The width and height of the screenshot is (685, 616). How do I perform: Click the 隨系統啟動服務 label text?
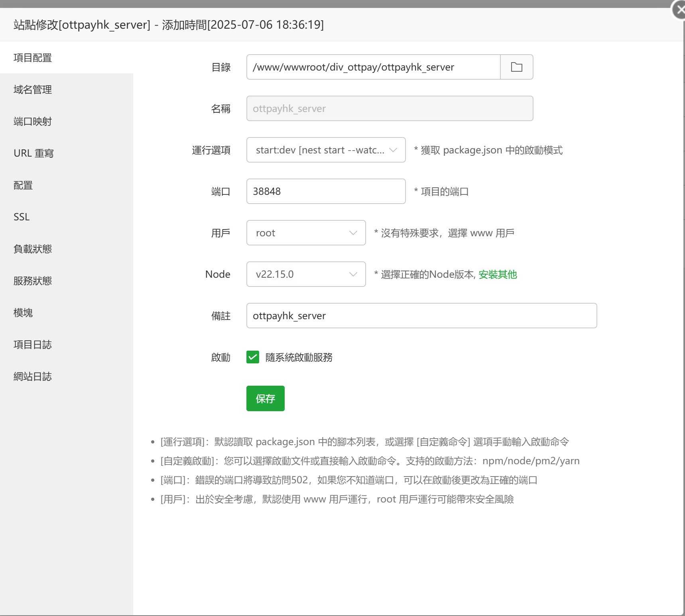pos(299,357)
